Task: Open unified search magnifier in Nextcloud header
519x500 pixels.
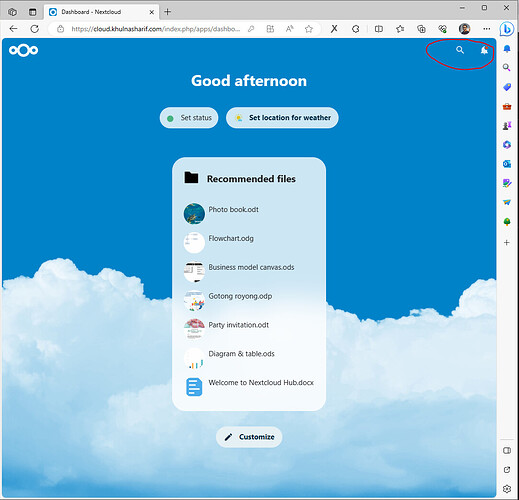Action: [x=460, y=50]
